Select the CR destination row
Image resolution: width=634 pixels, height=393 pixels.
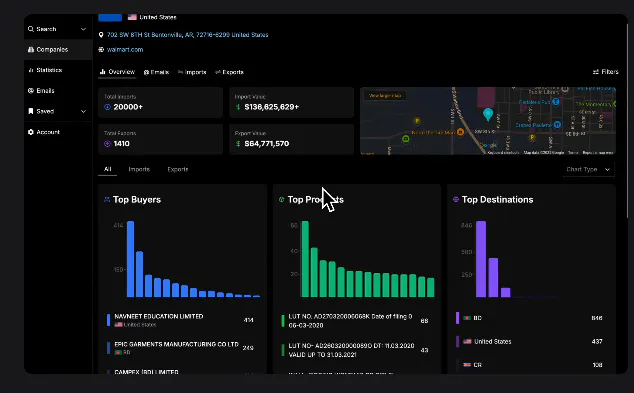[530, 365]
